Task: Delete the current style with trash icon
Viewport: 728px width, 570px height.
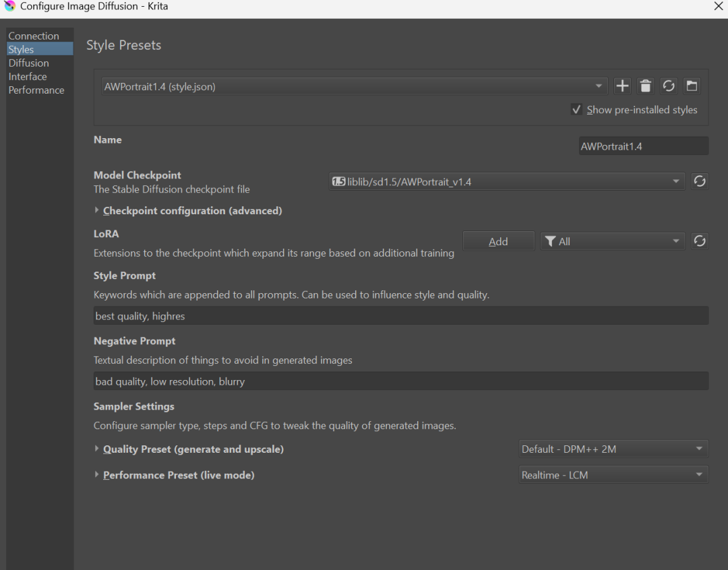Action: [645, 86]
